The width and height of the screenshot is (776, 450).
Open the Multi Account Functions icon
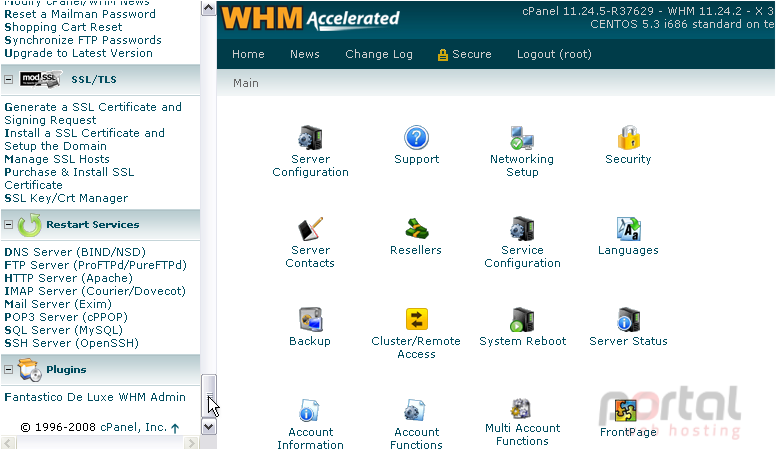tap(521, 409)
